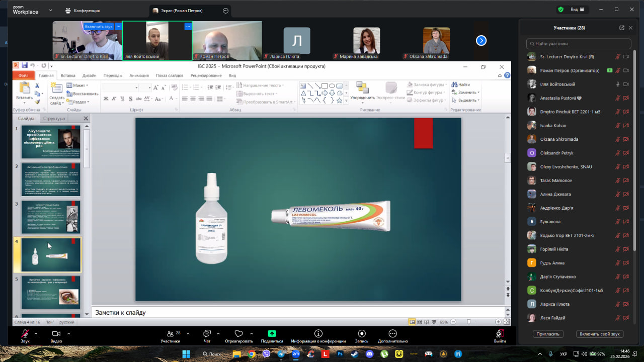Click the Пригласить button
Viewport: 644px width, 362px height.
(548, 334)
